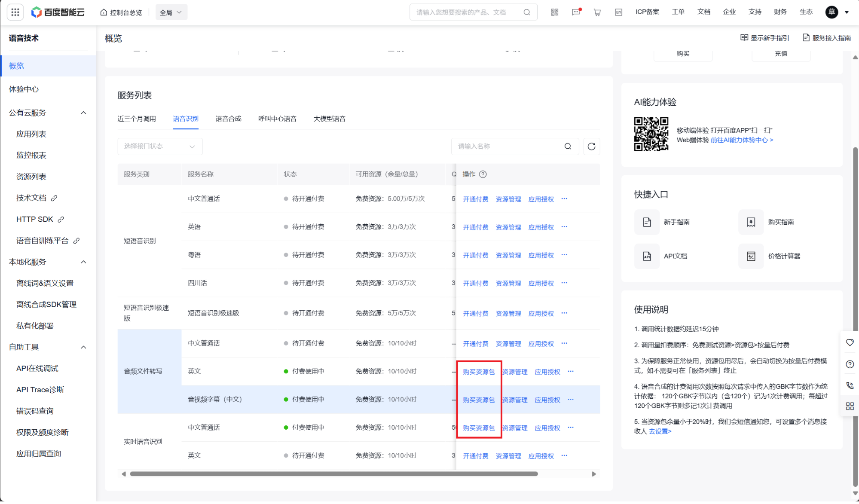Open ICP备案 in top navigation
The height and width of the screenshot is (504, 859).
coord(647,12)
